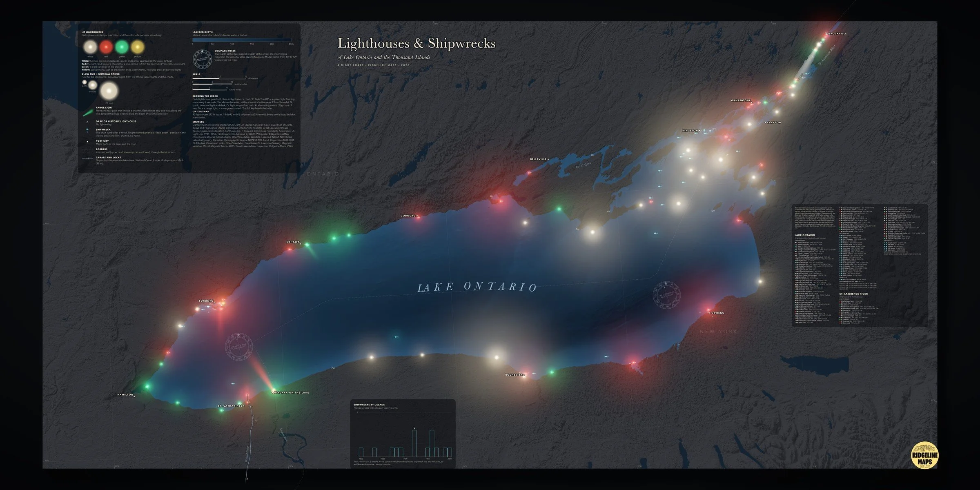Click the Hamilton city label

click(x=125, y=395)
